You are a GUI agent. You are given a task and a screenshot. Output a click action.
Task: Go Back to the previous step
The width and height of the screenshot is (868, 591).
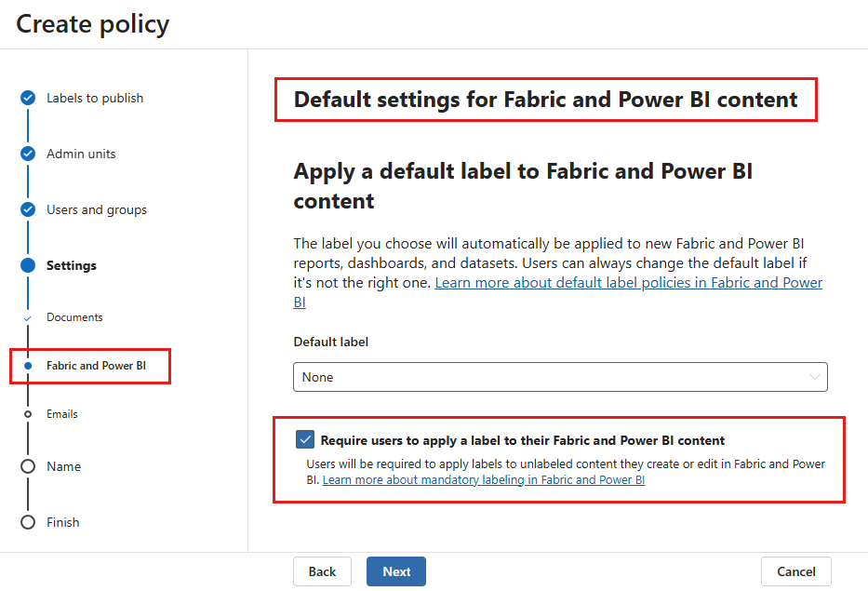click(x=322, y=571)
